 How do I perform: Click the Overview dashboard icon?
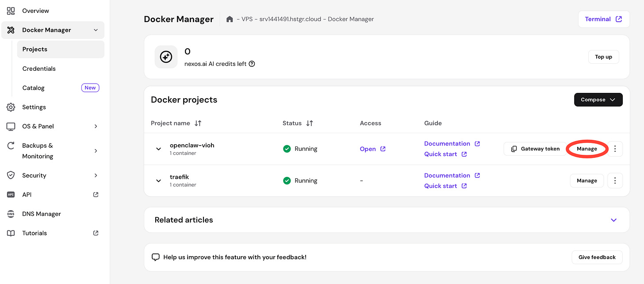click(11, 11)
